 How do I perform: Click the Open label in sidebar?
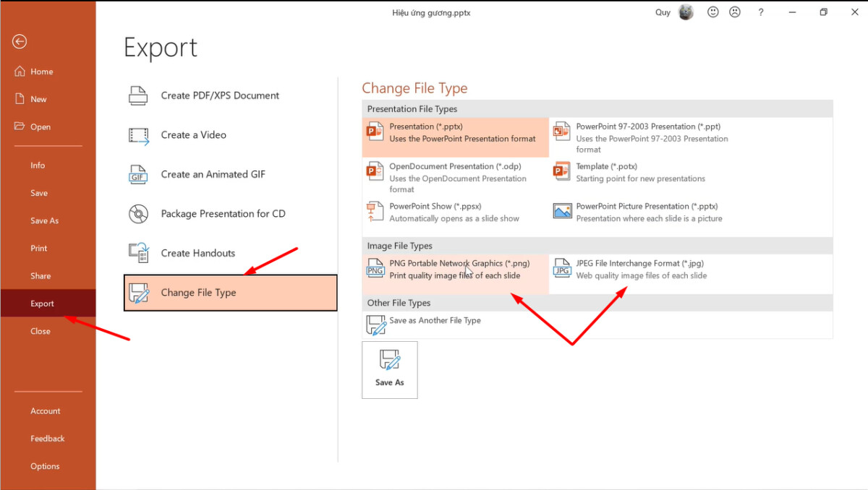tap(41, 126)
